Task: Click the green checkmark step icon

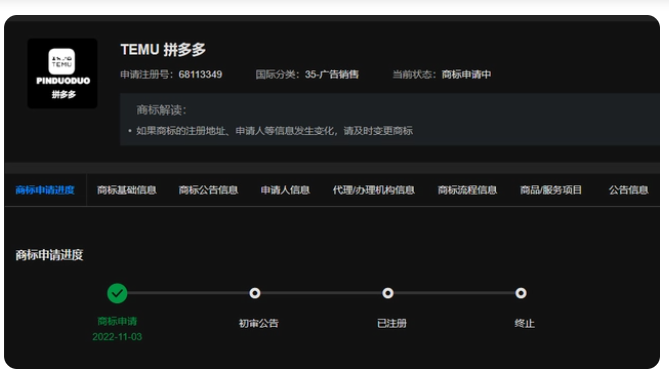Action: coord(117,293)
